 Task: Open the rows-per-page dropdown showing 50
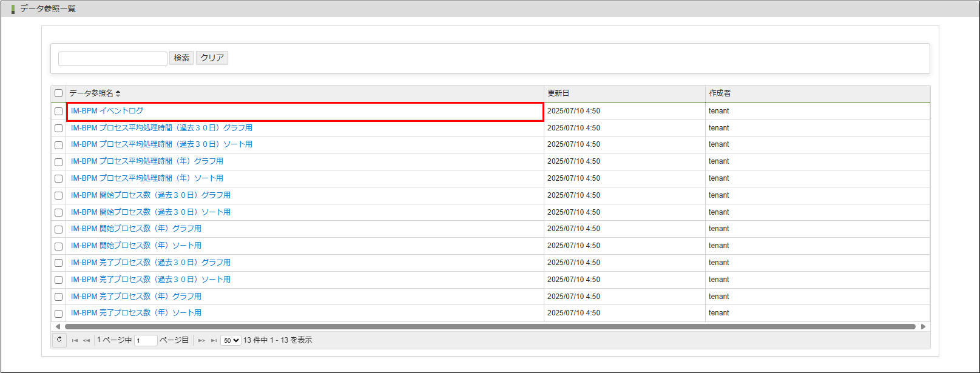tap(231, 340)
